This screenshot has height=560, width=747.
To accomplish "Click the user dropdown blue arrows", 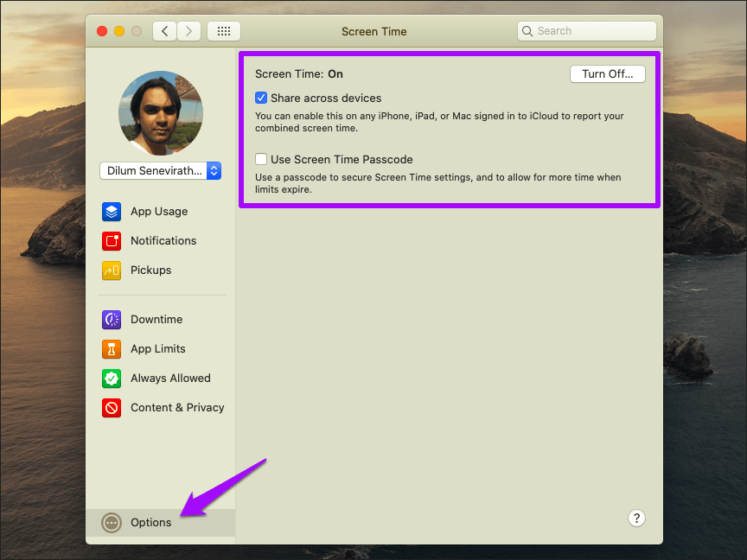I will click(214, 170).
